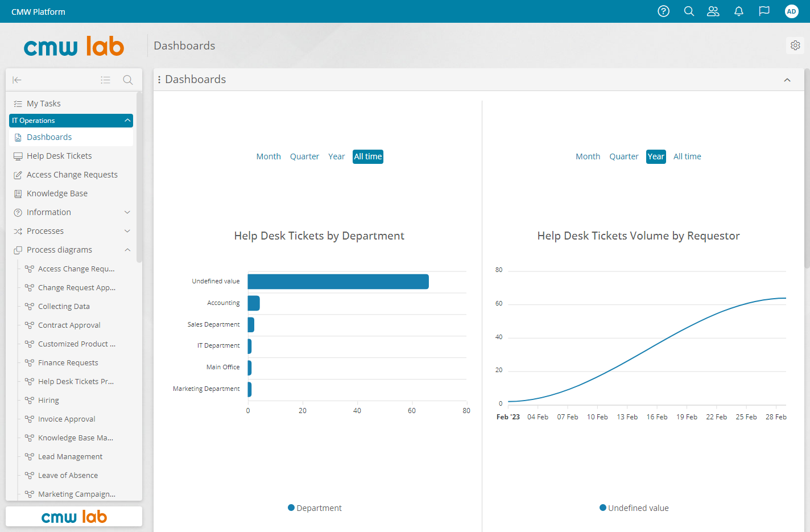Open notifications bell icon

point(739,11)
